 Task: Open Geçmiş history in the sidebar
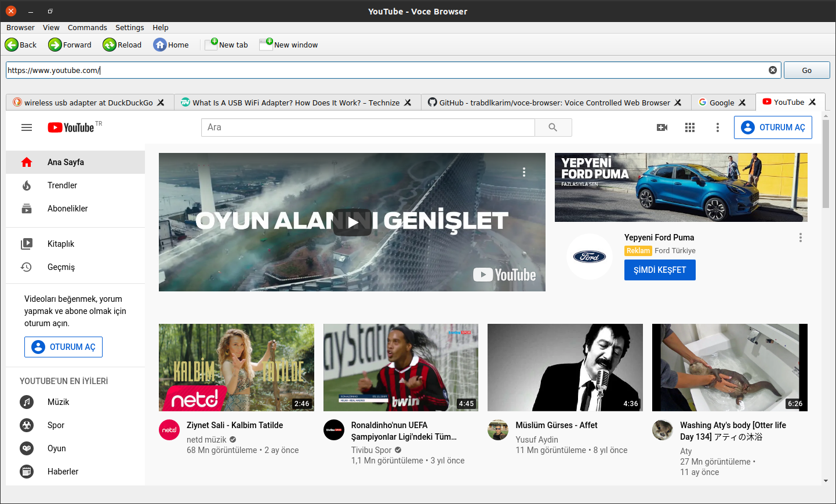[75, 267]
